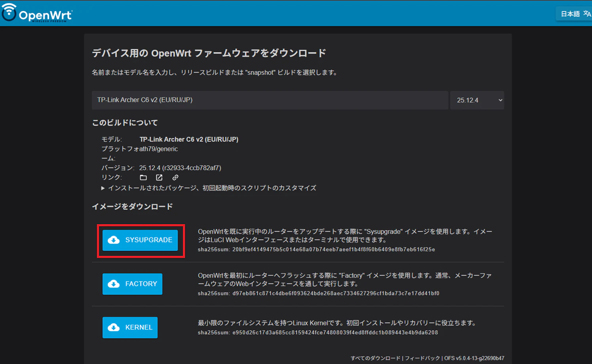Select the KERNEL sha256sum hash text
592x364 pixels.
click(335, 333)
